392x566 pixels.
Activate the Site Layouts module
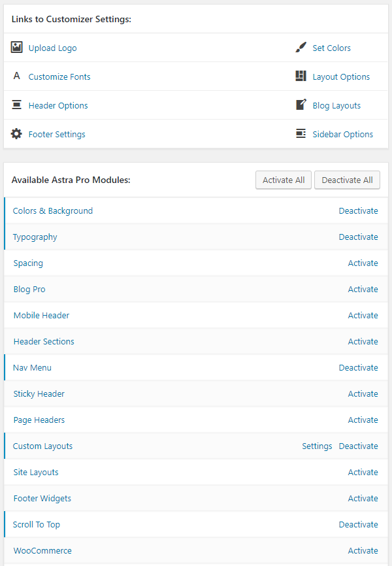[363, 472]
